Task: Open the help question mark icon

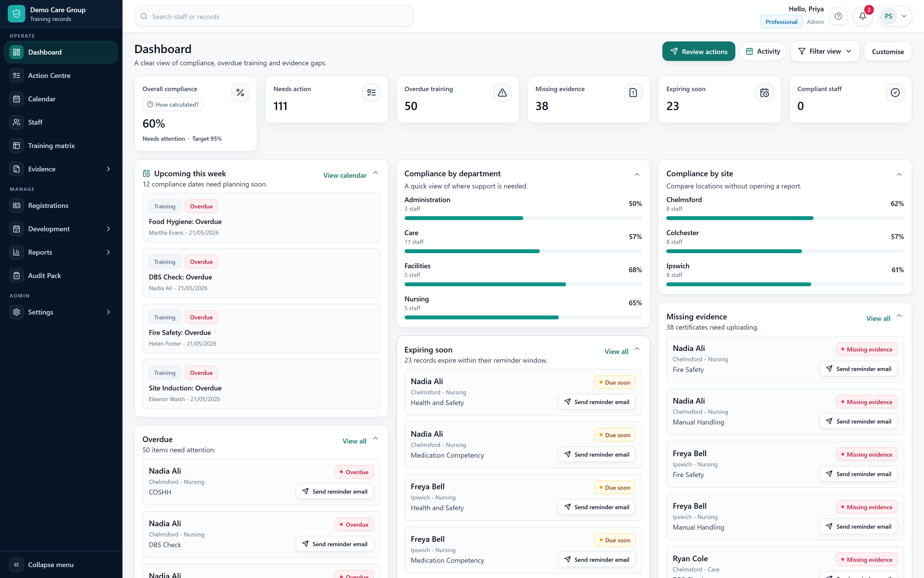Action: pyautogui.click(x=838, y=16)
